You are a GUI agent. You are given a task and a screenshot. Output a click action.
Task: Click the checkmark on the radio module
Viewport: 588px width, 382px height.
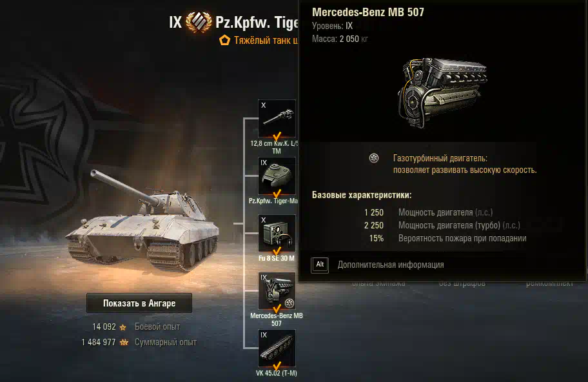[277, 250]
